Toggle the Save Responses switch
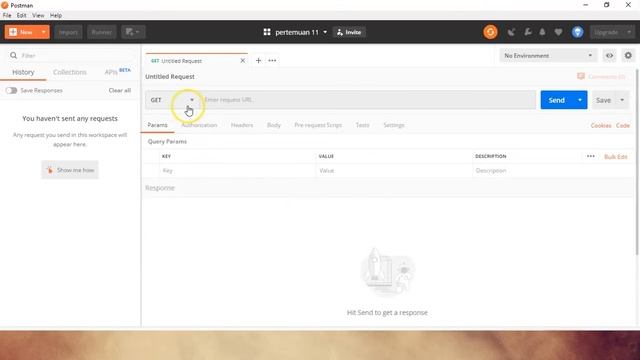The image size is (640, 360). [x=11, y=90]
